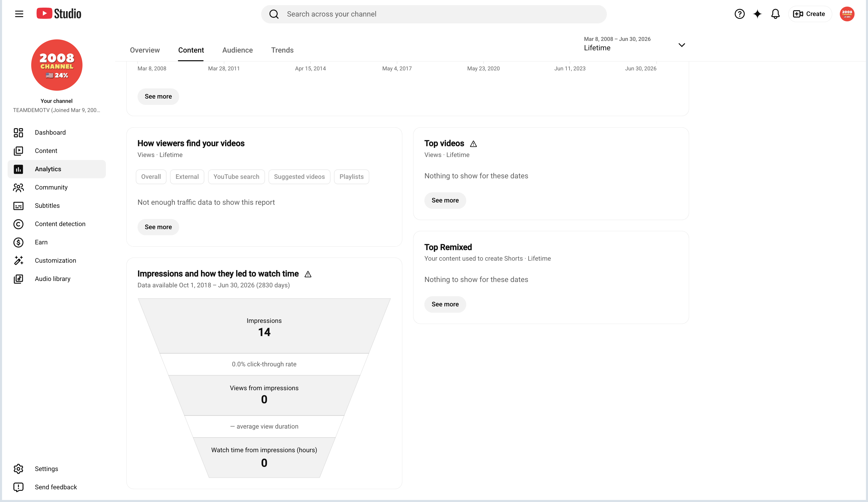
Task: Click the large 2008 Channel profile picture
Action: coord(57,65)
